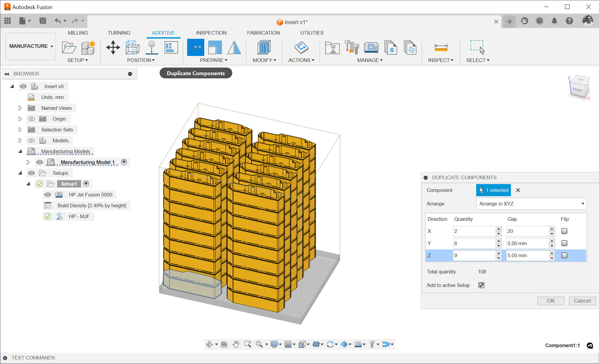The width and height of the screenshot is (599, 364).
Task: Switch to the INSPECTION tab
Action: pyautogui.click(x=211, y=33)
